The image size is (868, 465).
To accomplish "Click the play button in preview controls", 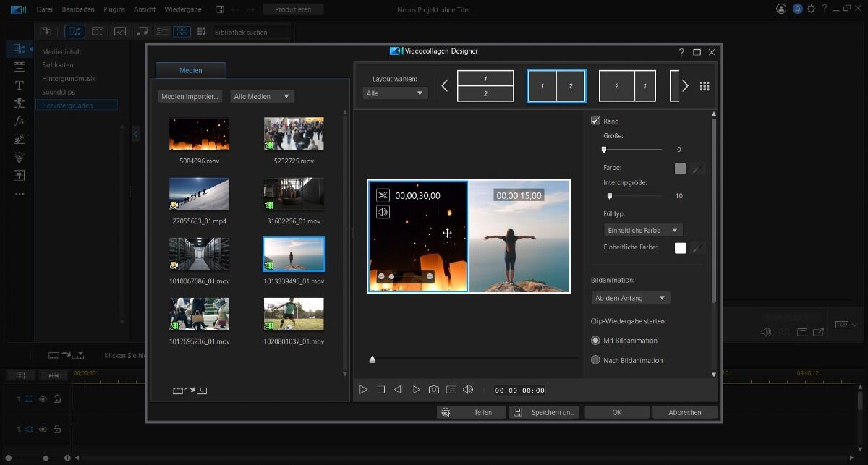I will pyautogui.click(x=364, y=390).
